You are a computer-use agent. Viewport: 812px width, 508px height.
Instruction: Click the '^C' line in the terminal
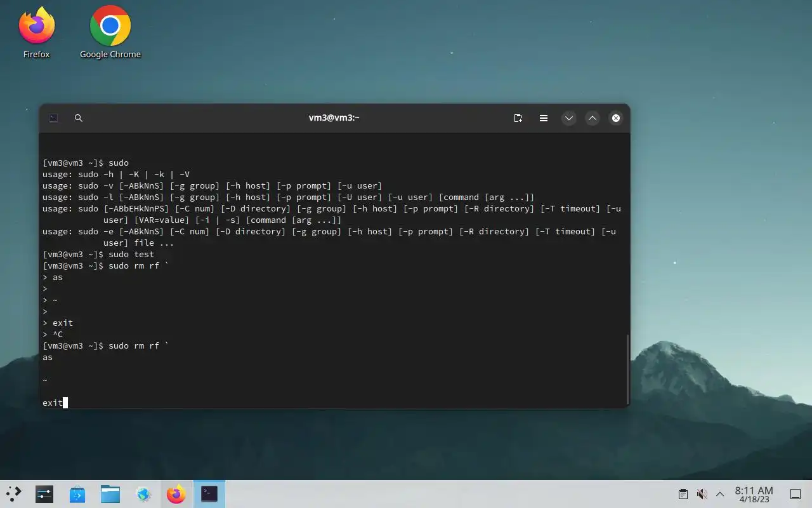tap(53, 335)
